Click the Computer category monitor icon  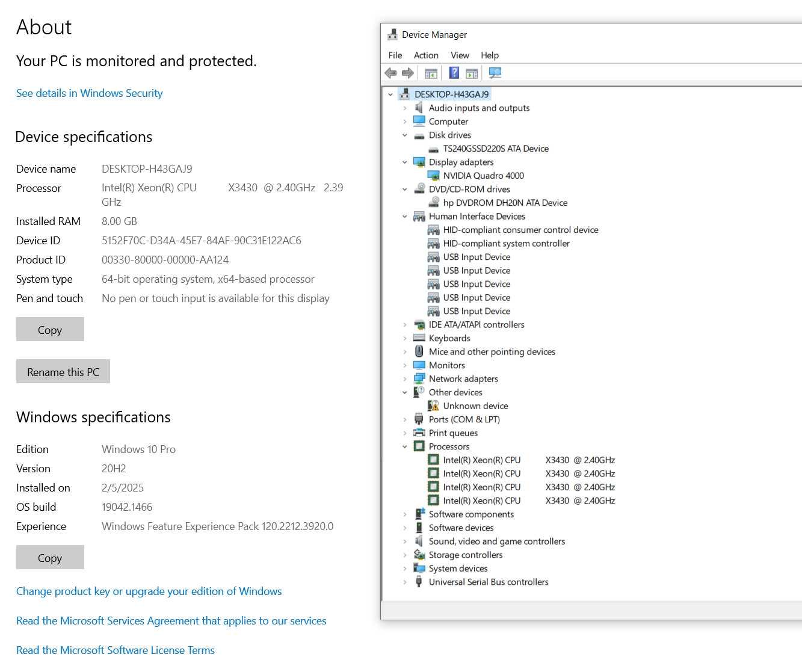tap(419, 121)
